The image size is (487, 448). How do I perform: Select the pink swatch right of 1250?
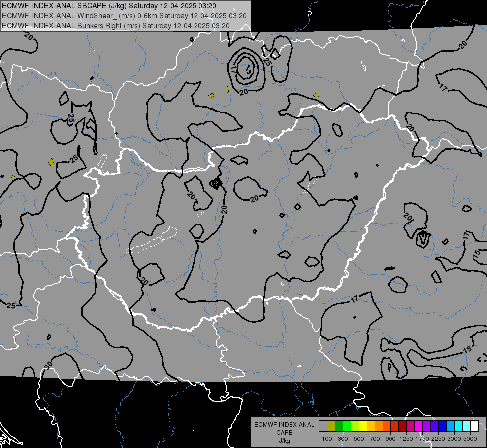tap(410, 426)
